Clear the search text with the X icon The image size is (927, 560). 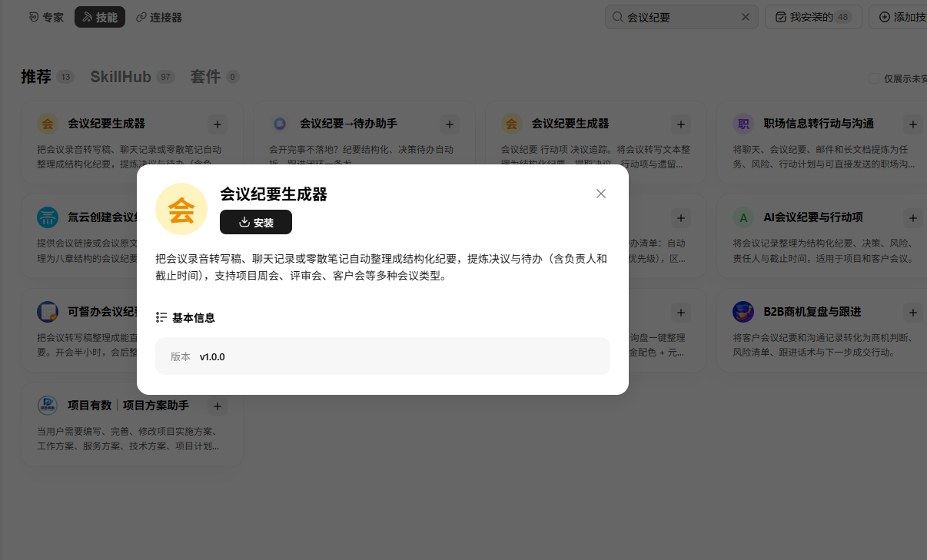[x=745, y=17]
